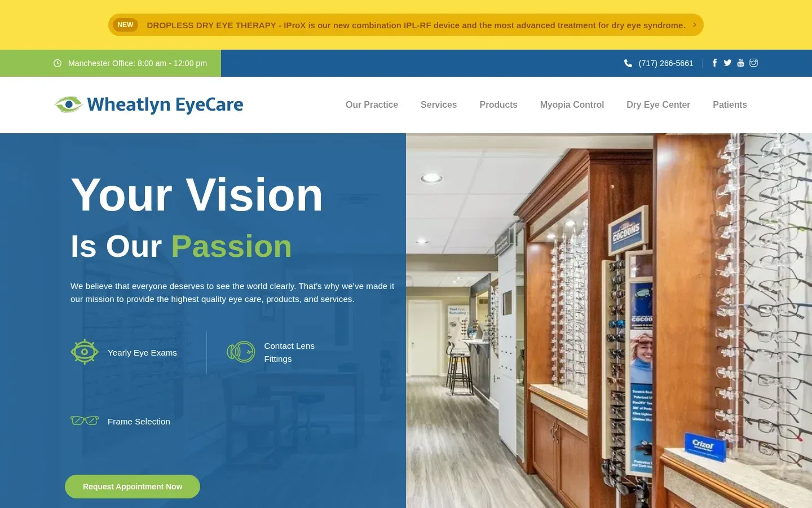
Task: Click the Wheatlyn EyeCare logo text
Action: (x=165, y=104)
